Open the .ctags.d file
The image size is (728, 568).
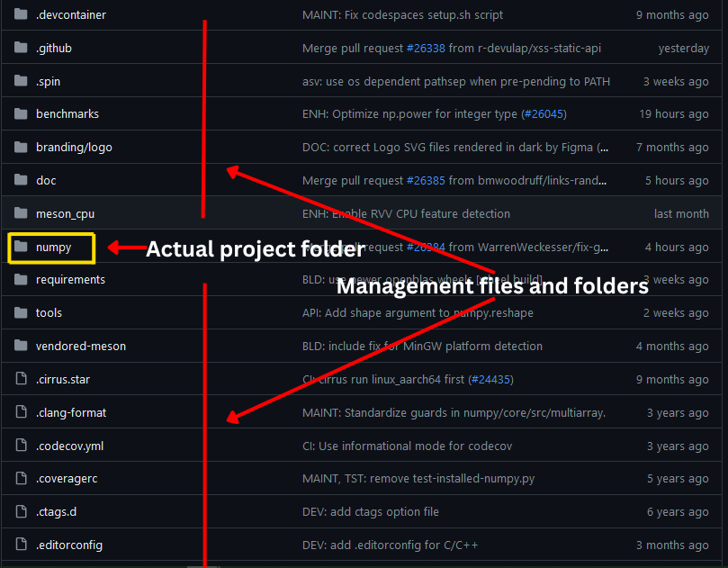[56, 512]
